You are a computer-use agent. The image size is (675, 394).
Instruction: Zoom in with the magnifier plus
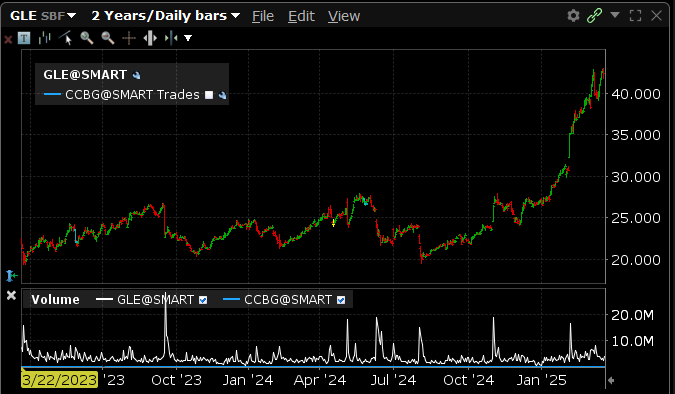(87, 38)
